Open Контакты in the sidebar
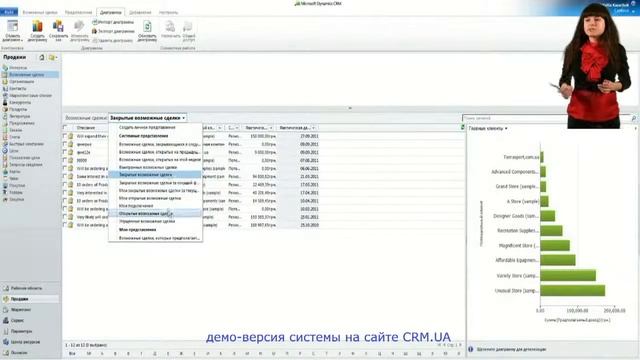640x360 pixels. click(18, 89)
